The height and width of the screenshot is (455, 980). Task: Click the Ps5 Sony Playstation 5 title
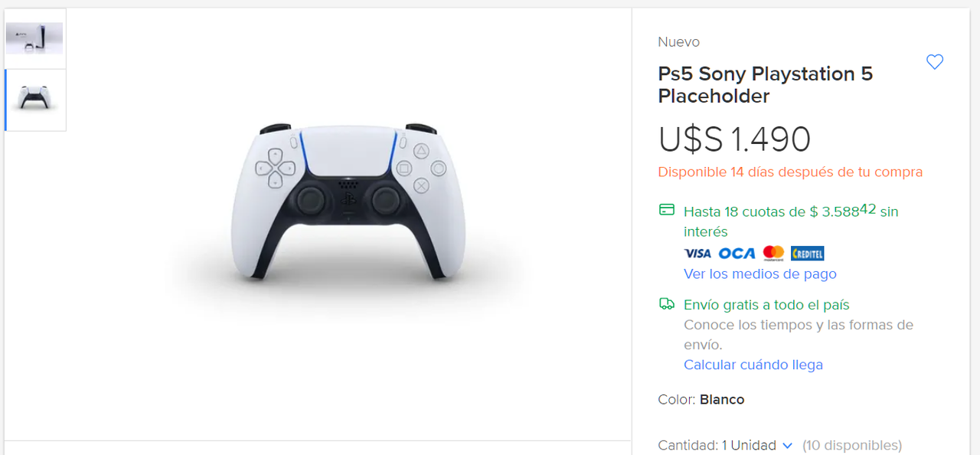click(765, 85)
